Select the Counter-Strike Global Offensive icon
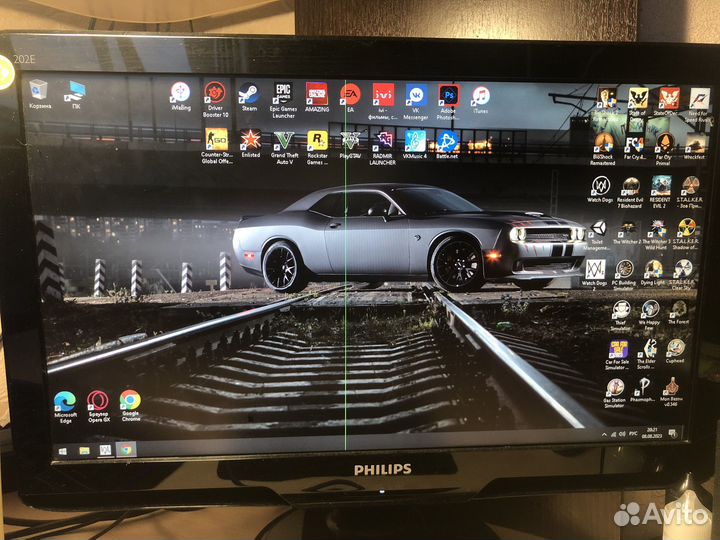Screen dimensions: 720x540 [216, 139]
